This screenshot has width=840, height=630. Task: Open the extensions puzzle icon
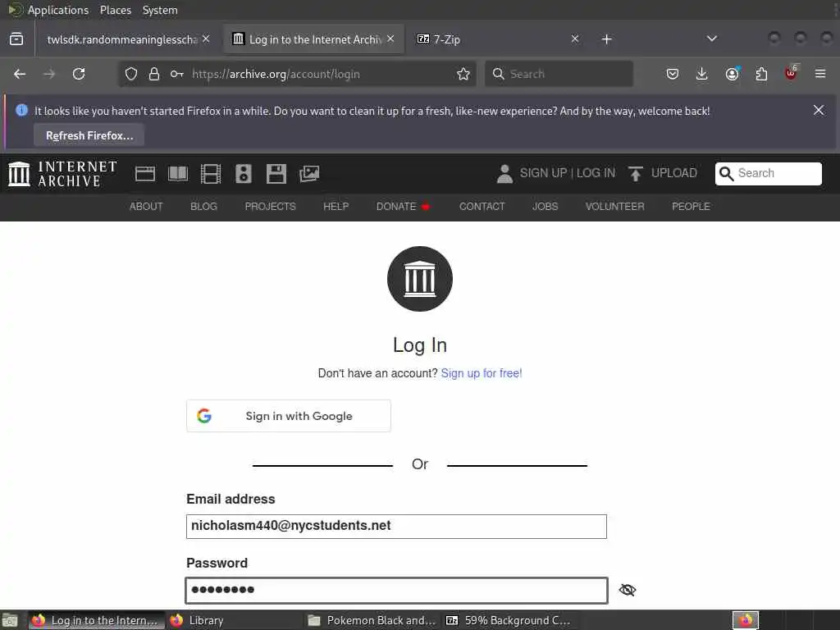point(761,74)
